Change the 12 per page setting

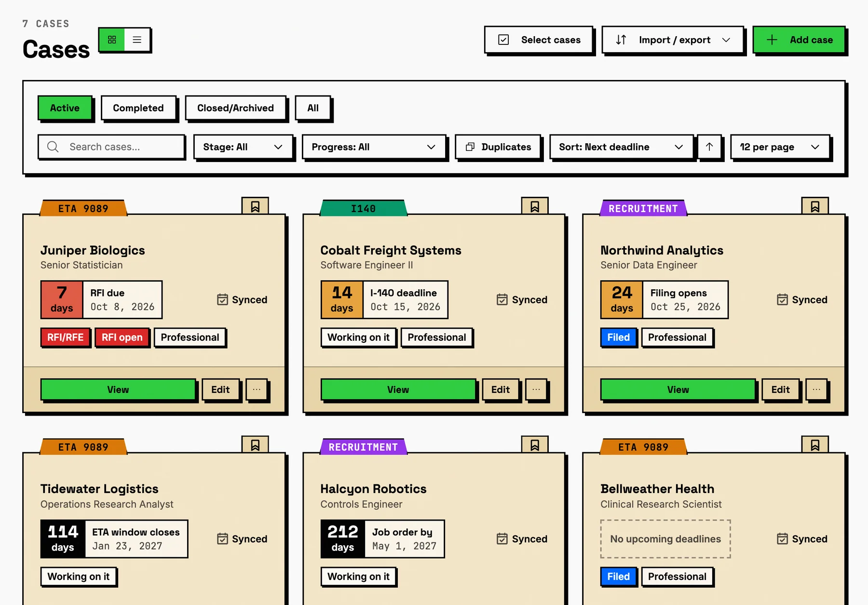coord(779,147)
